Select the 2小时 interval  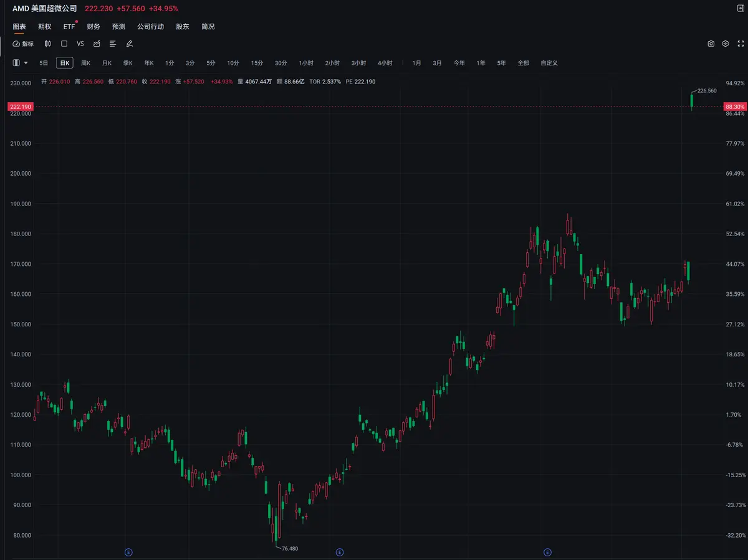[x=332, y=63]
